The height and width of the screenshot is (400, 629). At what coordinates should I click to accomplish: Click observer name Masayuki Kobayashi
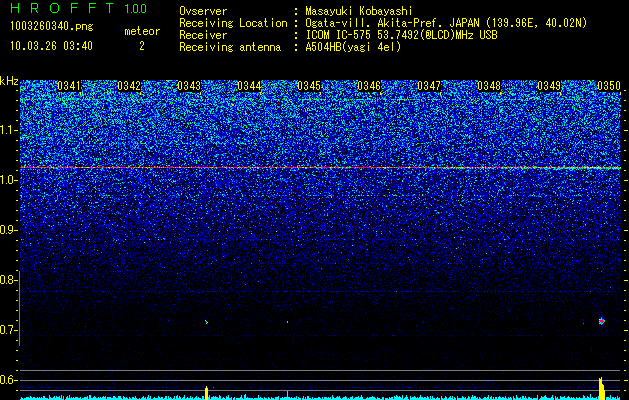pyautogui.click(x=359, y=11)
